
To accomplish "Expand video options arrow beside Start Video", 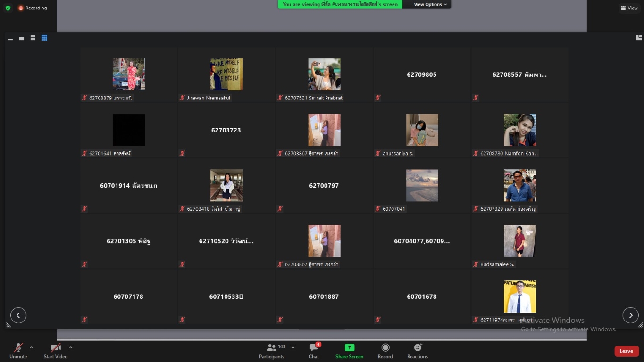I will click(x=71, y=348).
